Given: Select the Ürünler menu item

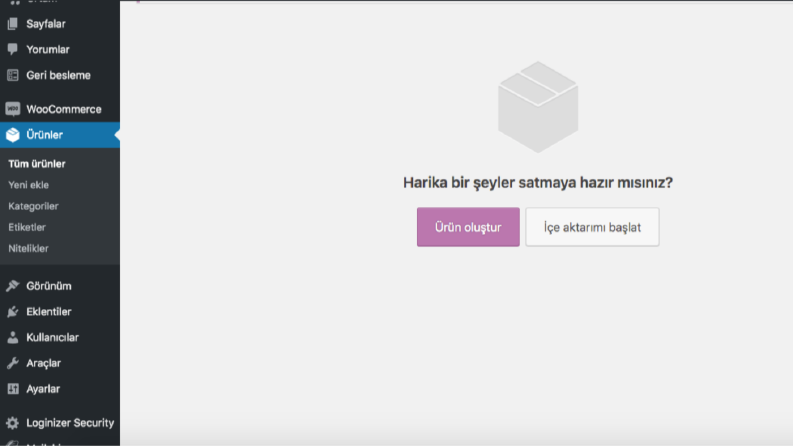Looking at the screenshot, I should click(x=60, y=135).
